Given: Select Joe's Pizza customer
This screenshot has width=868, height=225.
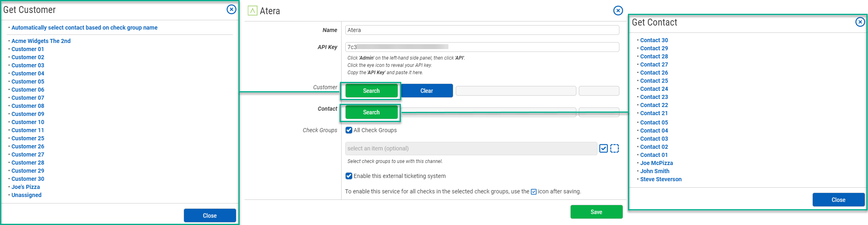Looking at the screenshot, I should click(x=26, y=187).
